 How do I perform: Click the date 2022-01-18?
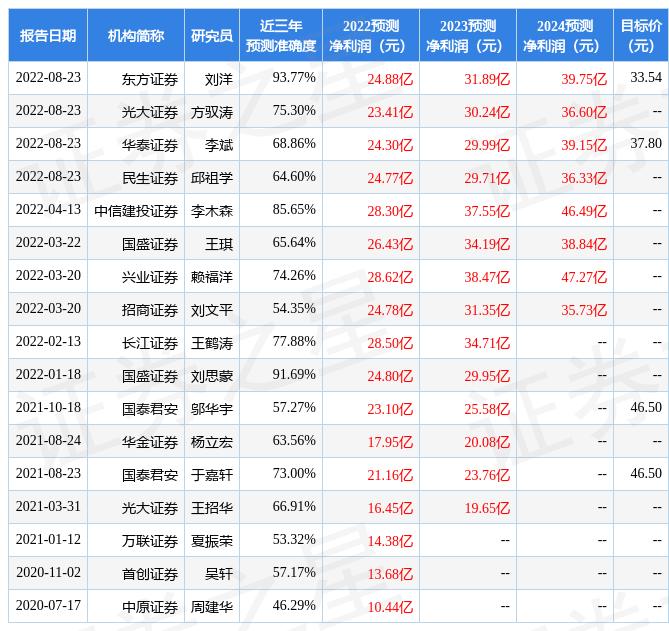(48, 375)
